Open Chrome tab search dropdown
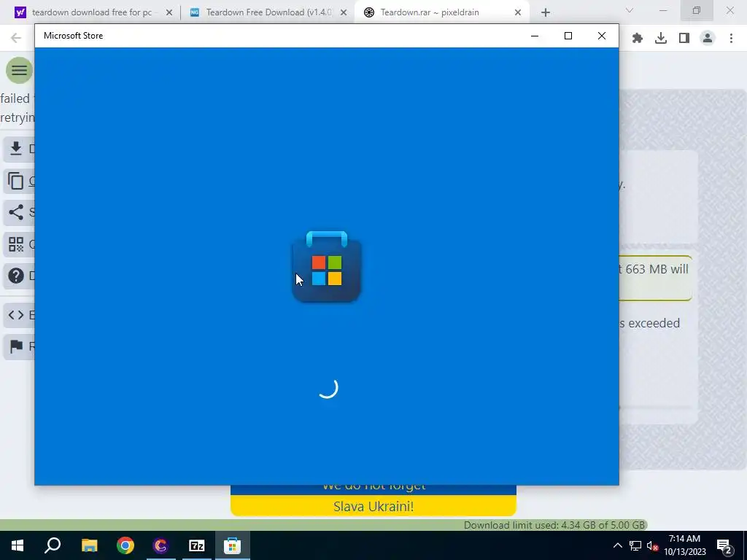747x560 pixels. 630,10
